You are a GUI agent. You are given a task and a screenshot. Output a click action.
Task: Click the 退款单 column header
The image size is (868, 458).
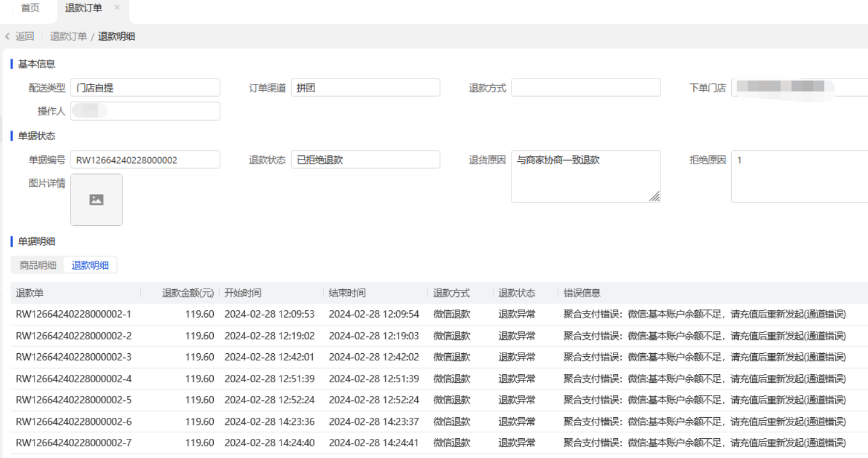(30, 293)
